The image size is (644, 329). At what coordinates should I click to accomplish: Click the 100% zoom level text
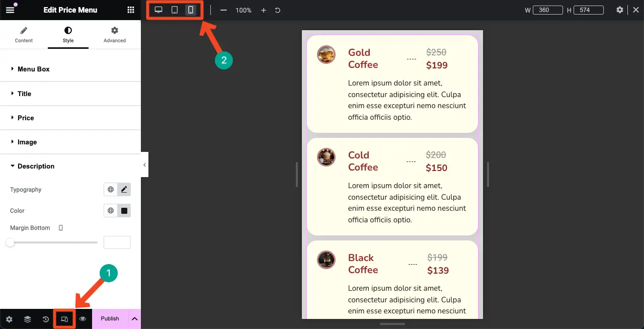tap(244, 10)
